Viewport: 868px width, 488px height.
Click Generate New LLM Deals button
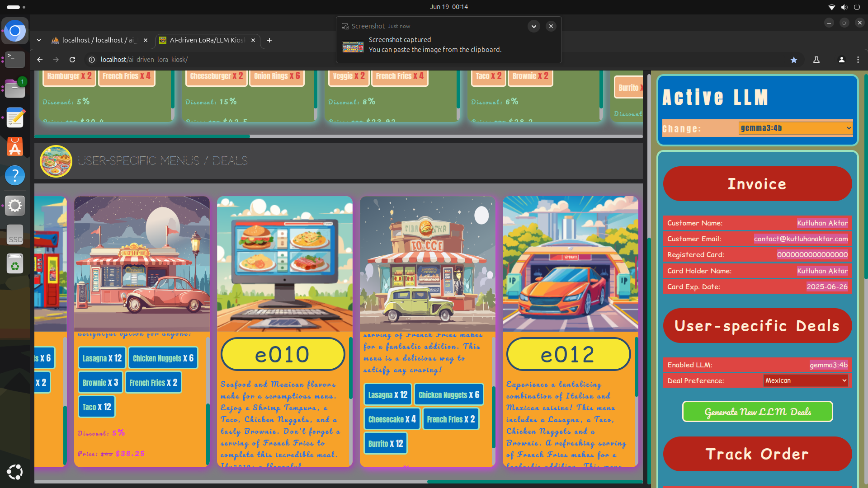(757, 412)
